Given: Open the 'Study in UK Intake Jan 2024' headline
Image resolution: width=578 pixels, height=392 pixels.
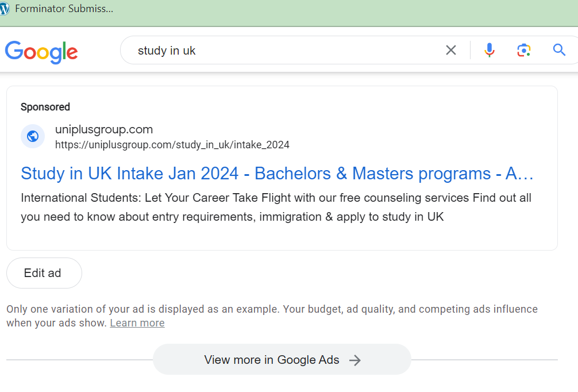Looking at the screenshot, I should pyautogui.click(x=277, y=173).
